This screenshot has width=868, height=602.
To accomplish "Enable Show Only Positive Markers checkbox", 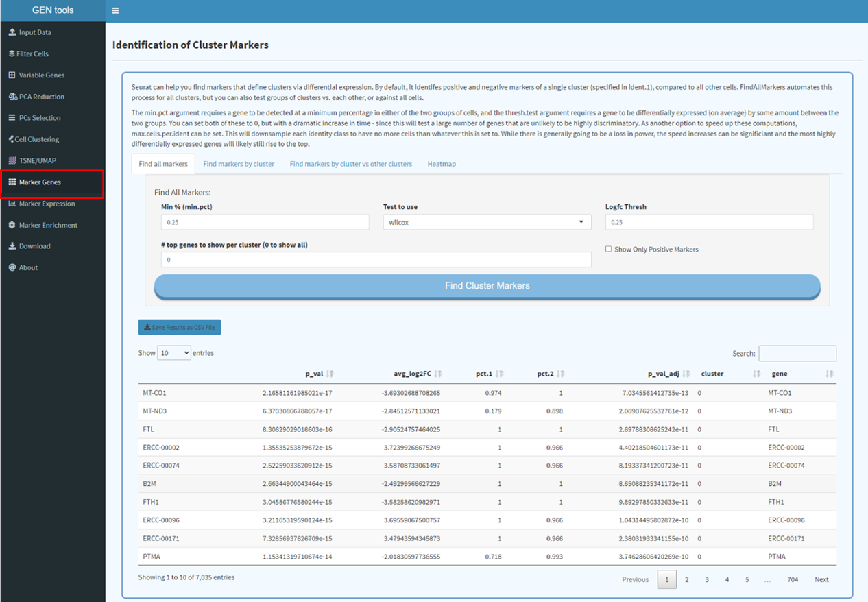I will tap(608, 249).
